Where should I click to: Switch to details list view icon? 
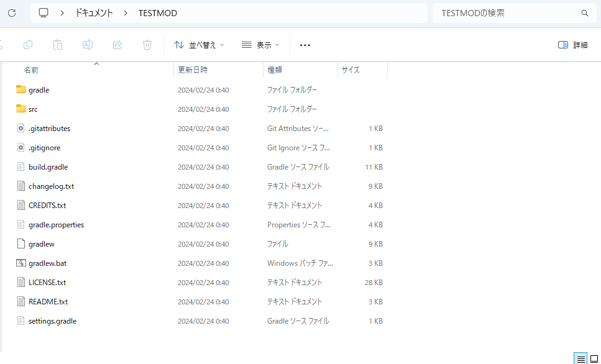click(580, 359)
